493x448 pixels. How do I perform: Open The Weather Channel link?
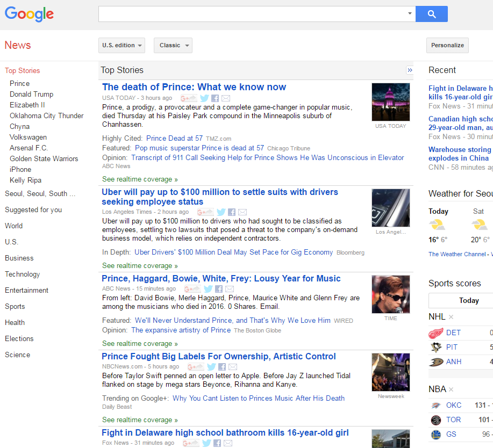click(457, 254)
